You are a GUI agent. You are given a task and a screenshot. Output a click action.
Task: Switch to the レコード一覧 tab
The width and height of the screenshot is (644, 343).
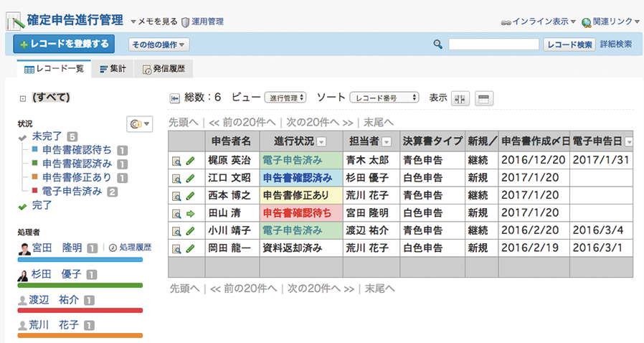pyautogui.click(x=54, y=69)
